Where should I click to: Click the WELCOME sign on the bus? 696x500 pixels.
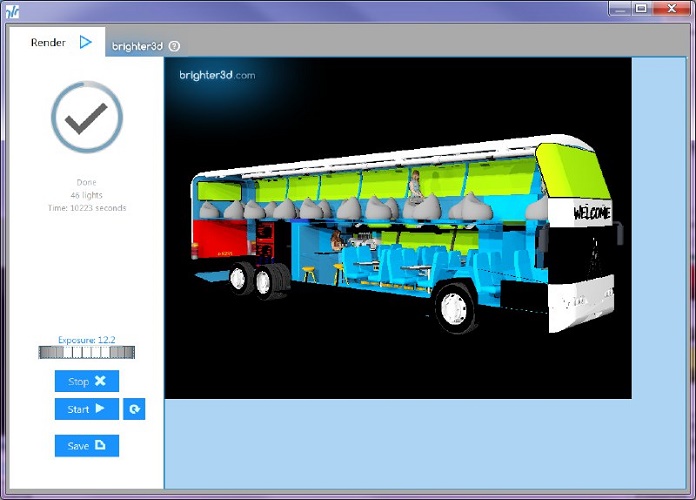tap(591, 212)
